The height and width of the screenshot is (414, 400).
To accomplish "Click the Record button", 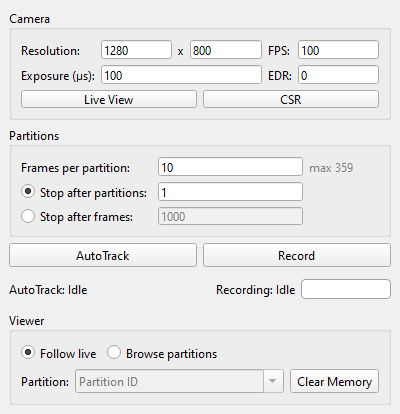I will (297, 255).
